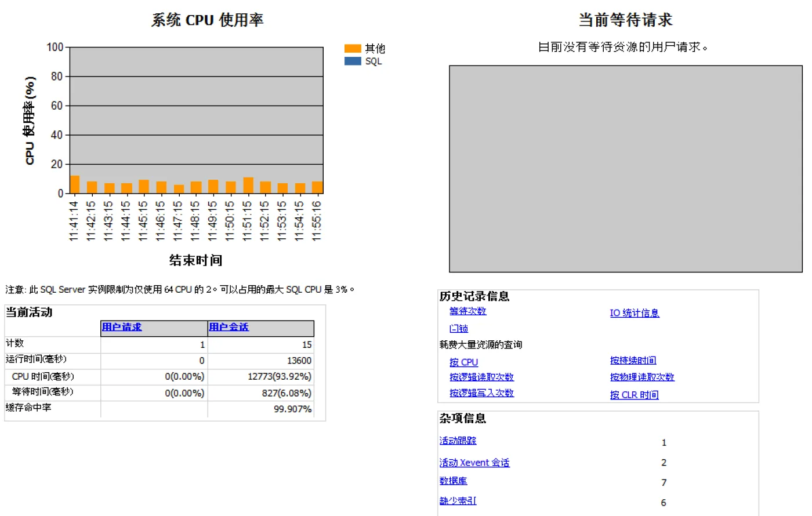Click the session count value 15
The image size is (812, 516).
pos(307,345)
